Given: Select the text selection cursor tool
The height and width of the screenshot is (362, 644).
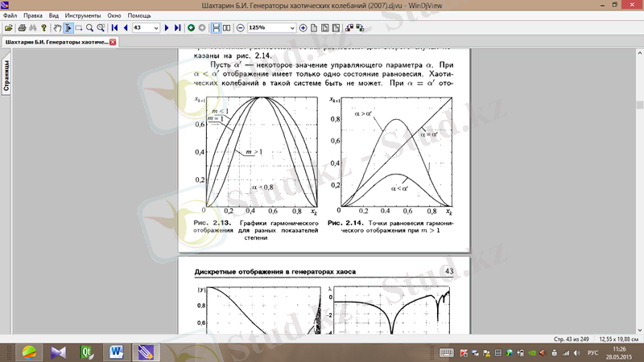Looking at the screenshot, I should (x=68, y=28).
